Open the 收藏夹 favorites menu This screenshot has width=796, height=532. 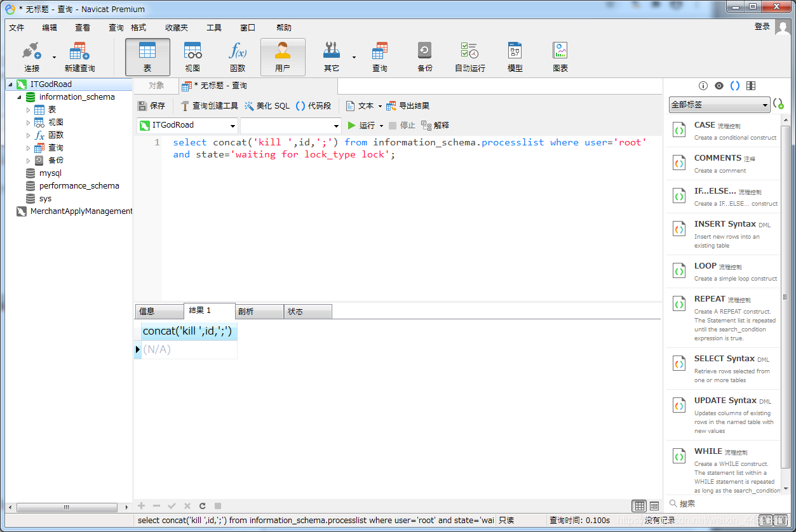click(x=177, y=27)
